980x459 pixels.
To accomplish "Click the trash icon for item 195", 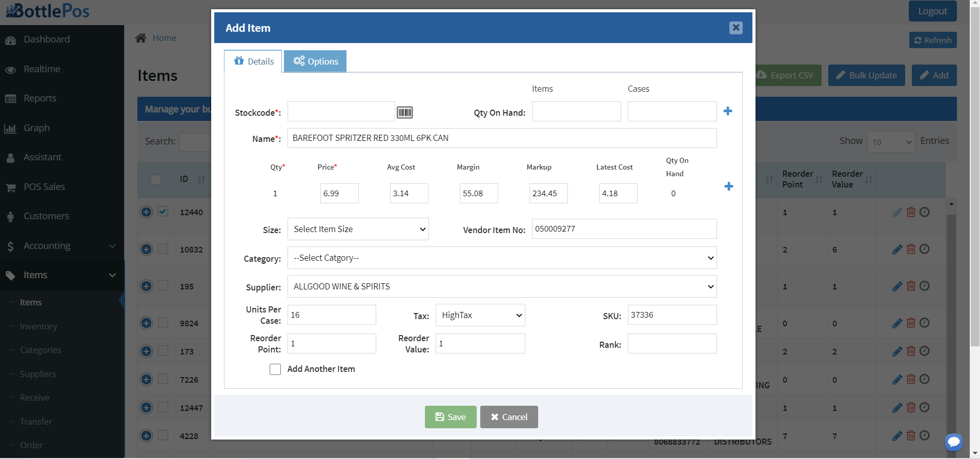I will coord(911,286).
